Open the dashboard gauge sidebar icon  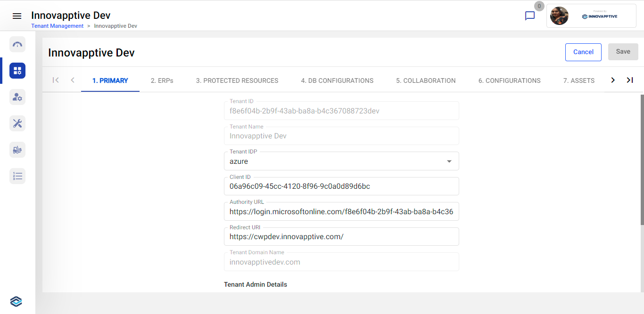[x=17, y=44]
